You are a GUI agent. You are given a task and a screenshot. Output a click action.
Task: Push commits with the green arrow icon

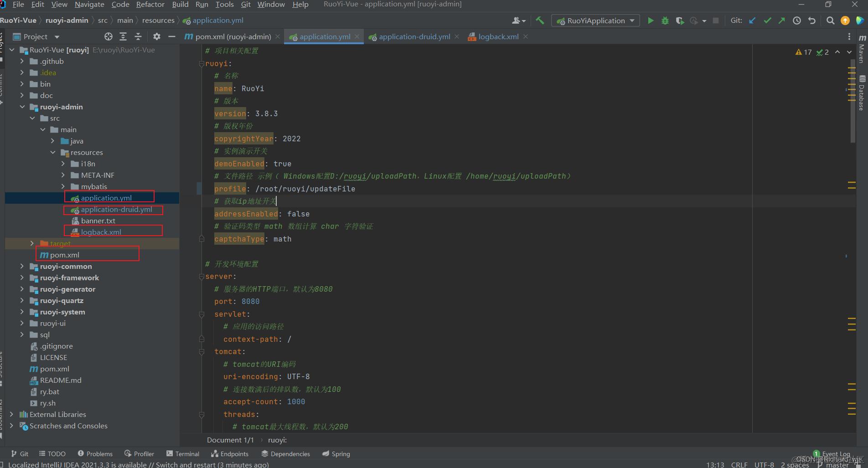coord(781,21)
